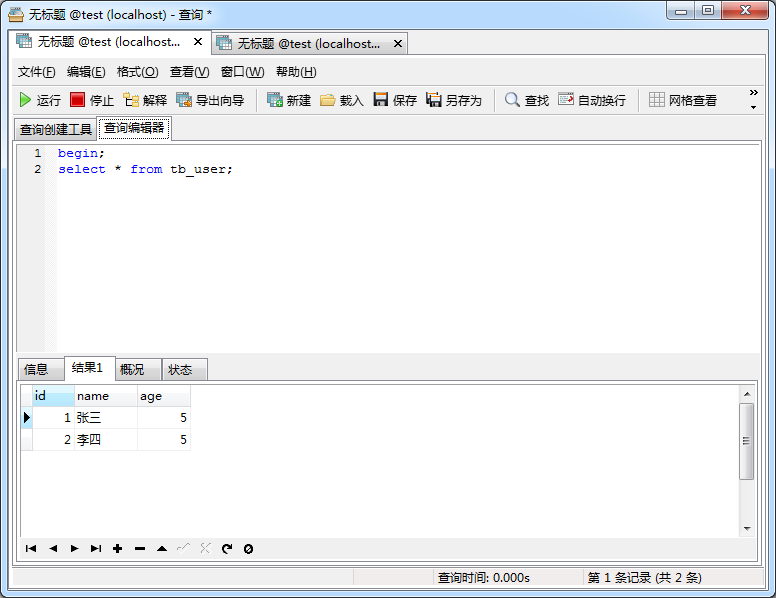Select the 张三 name cell
Viewport: 776px width, 598px height.
pos(106,418)
